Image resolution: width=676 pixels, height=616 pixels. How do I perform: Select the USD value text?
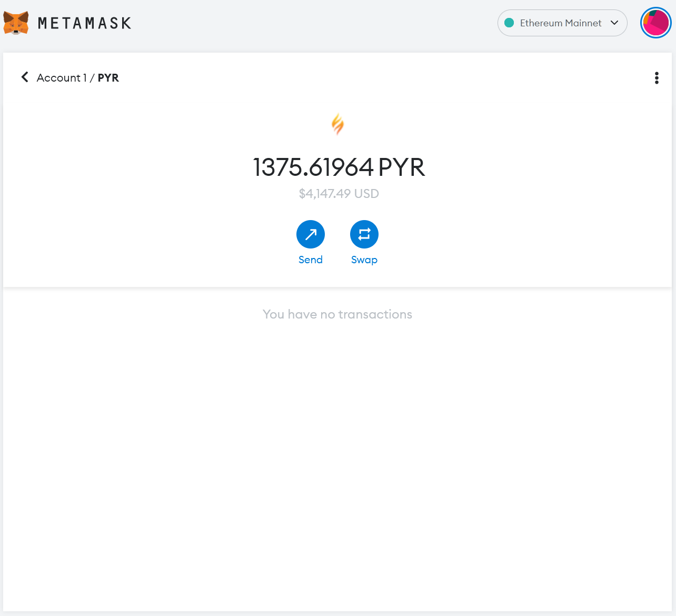coord(337,193)
